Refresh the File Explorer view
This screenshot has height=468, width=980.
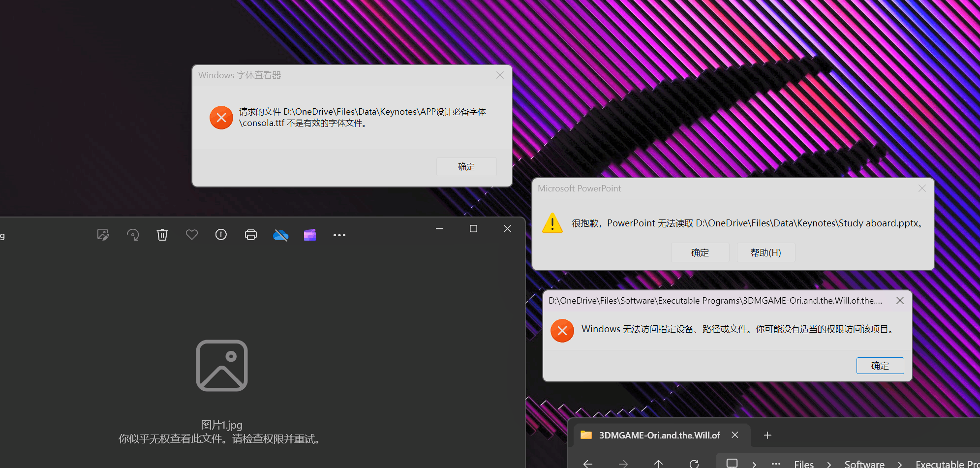pos(694,464)
